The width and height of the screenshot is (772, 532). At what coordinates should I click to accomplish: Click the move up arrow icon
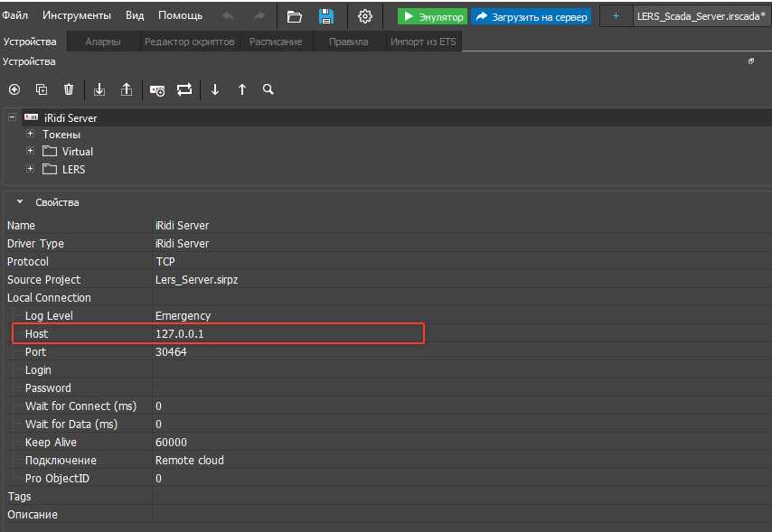[242, 89]
